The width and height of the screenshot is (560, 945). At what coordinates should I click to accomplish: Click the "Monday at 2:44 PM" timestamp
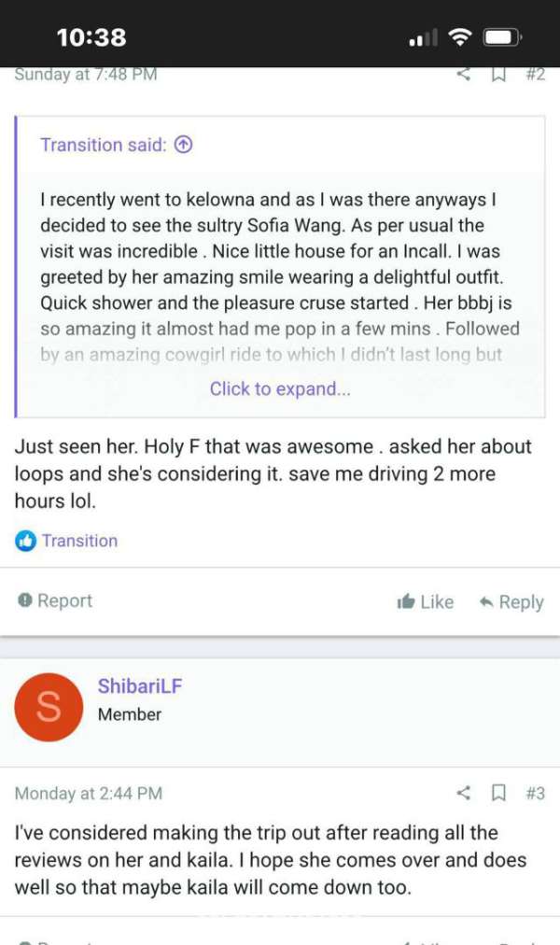89,794
